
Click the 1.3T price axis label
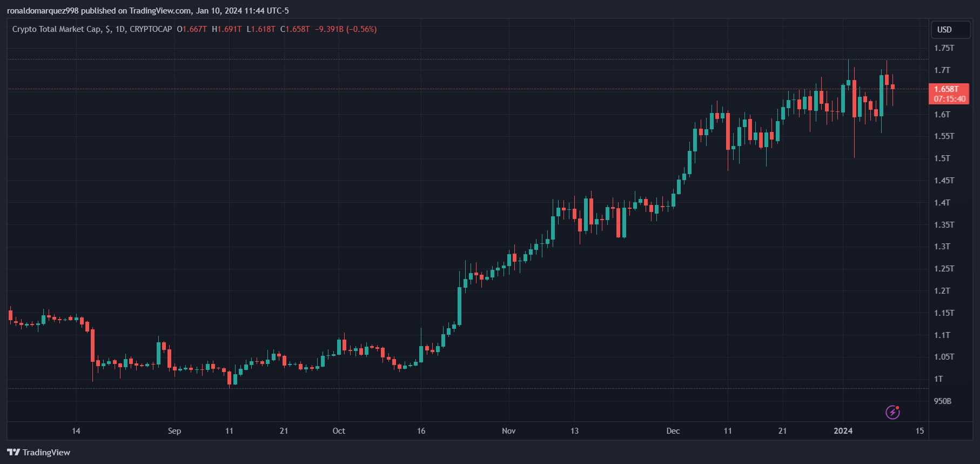point(942,247)
